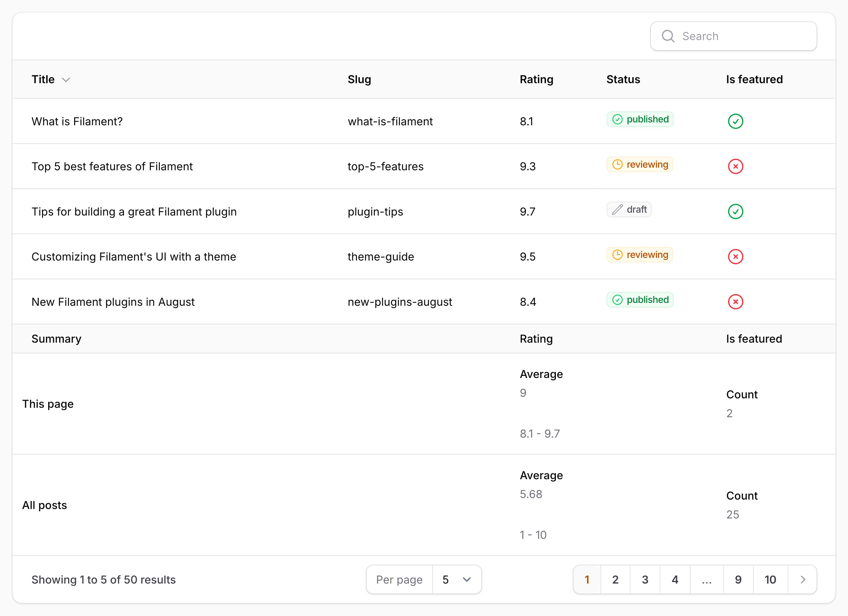
Task: Click the ellipsis in the pagination bar
Action: 706,579
